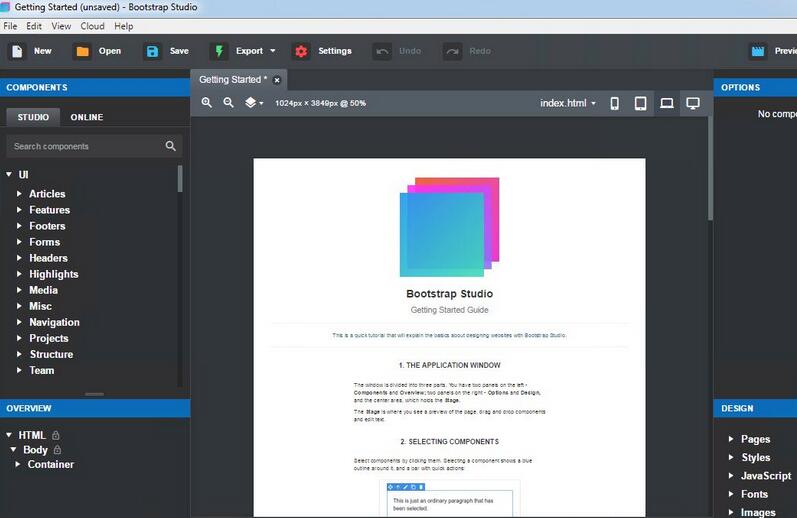
Task: Switch to the Studio components tab
Action: [x=33, y=117]
